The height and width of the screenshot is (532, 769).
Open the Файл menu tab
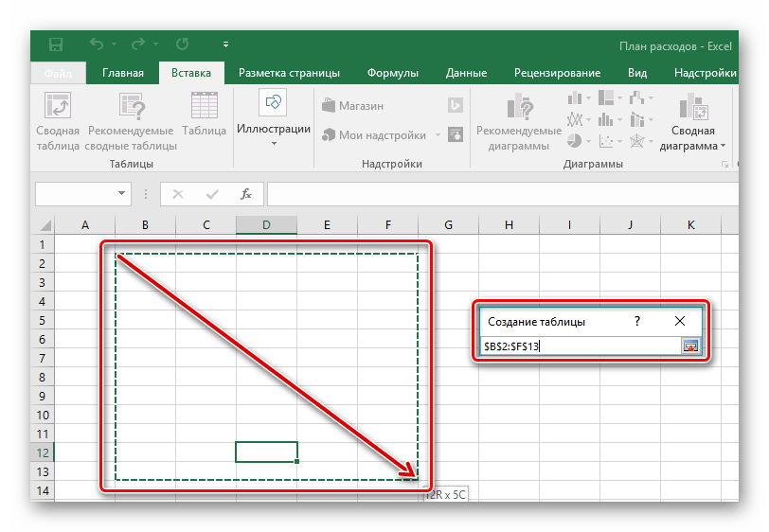[58, 73]
